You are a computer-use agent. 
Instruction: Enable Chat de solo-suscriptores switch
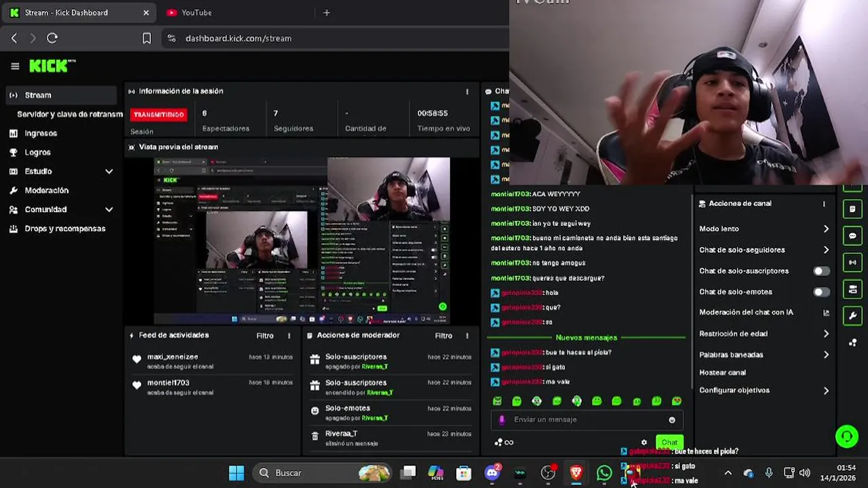coord(821,271)
